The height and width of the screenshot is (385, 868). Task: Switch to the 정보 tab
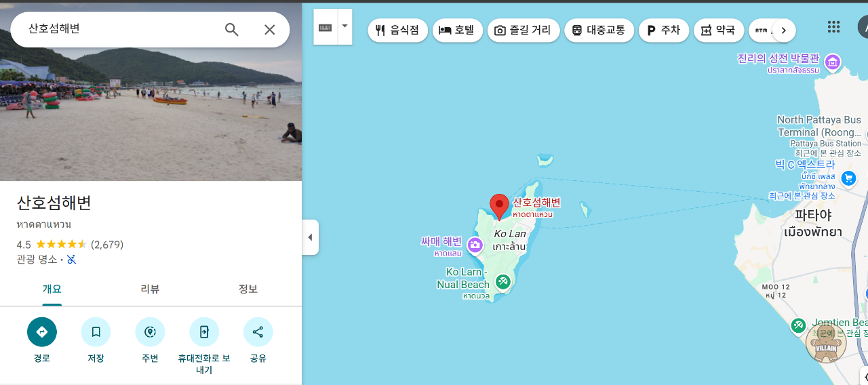pyautogui.click(x=248, y=289)
